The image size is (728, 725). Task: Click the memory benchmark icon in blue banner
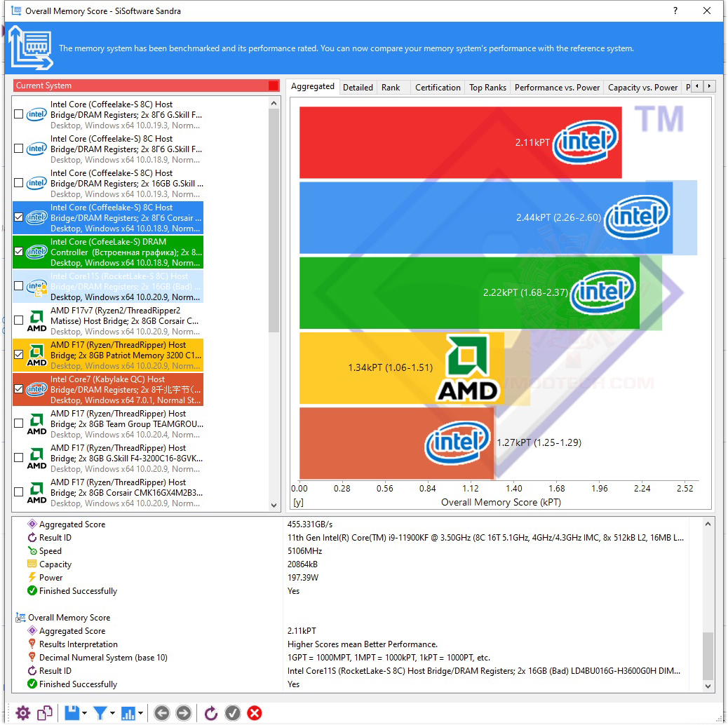(31, 48)
